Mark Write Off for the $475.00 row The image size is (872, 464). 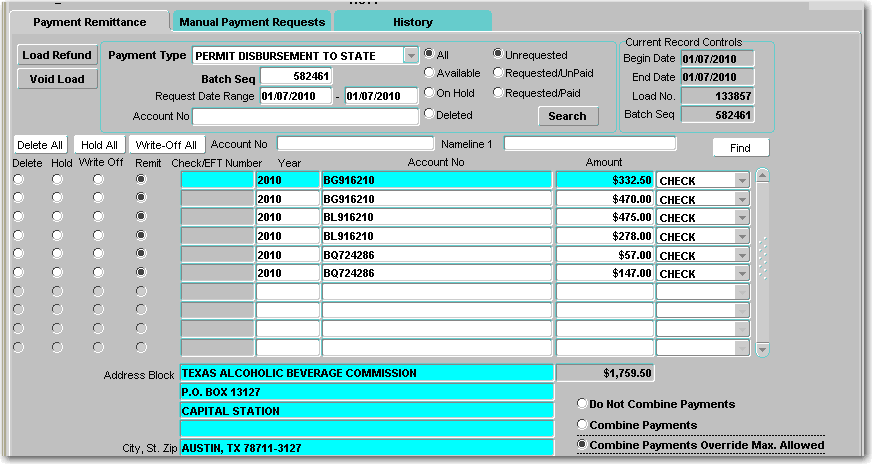coord(98,216)
